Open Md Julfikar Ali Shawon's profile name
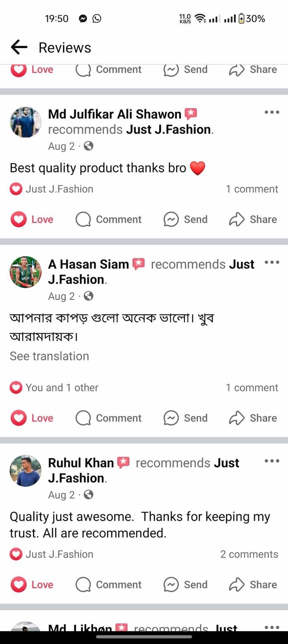 click(x=114, y=114)
